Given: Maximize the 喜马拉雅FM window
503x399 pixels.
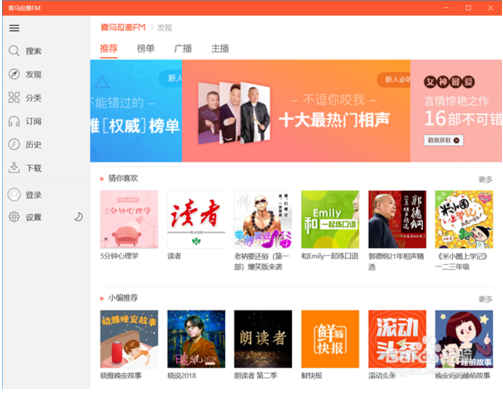Looking at the screenshot, I should click(468, 8).
